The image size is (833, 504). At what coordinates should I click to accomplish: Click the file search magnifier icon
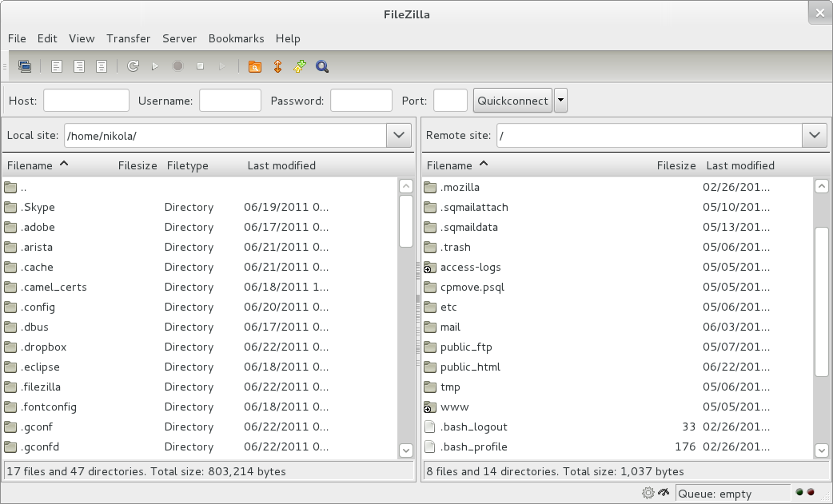(x=322, y=66)
